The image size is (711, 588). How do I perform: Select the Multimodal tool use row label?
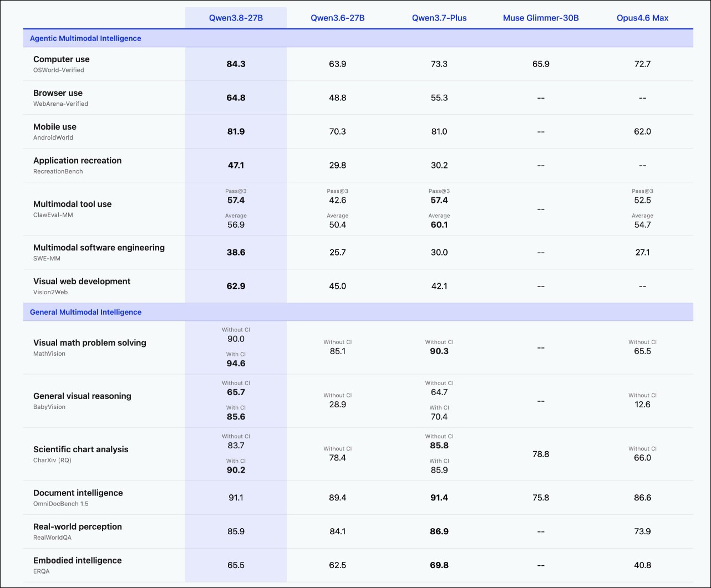[73, 204]
